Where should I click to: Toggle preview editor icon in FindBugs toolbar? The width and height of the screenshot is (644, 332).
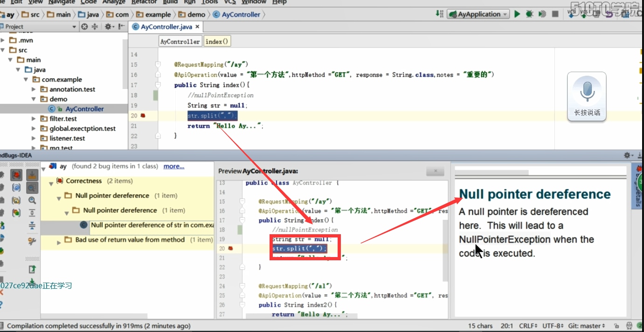click(x=32, y=188)
